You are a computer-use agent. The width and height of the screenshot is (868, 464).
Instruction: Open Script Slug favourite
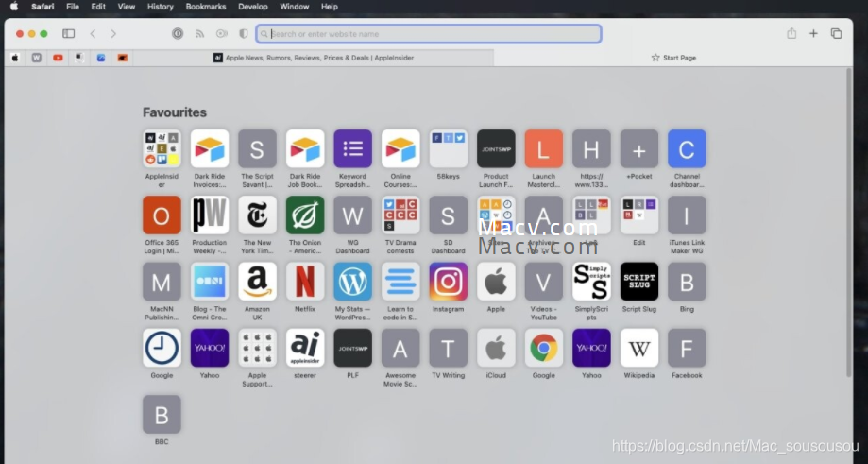click(x=639, y=282)
